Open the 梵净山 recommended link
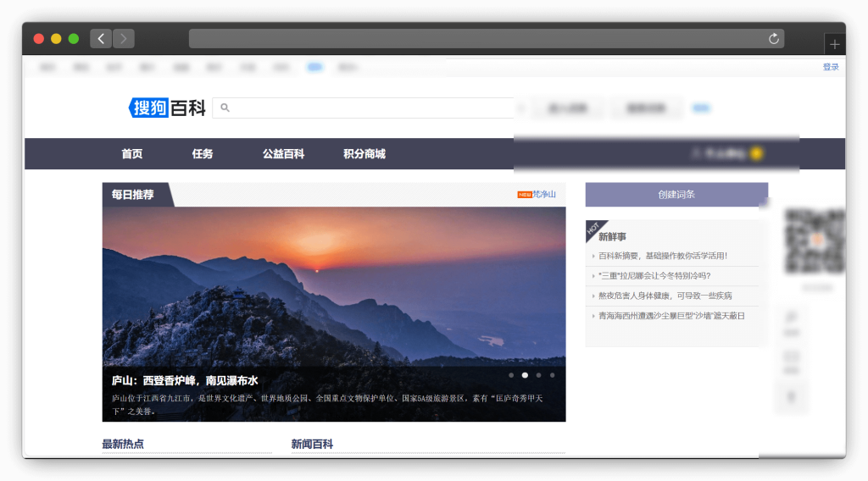This screenshot has height=481, width=868. pos(544,195)
